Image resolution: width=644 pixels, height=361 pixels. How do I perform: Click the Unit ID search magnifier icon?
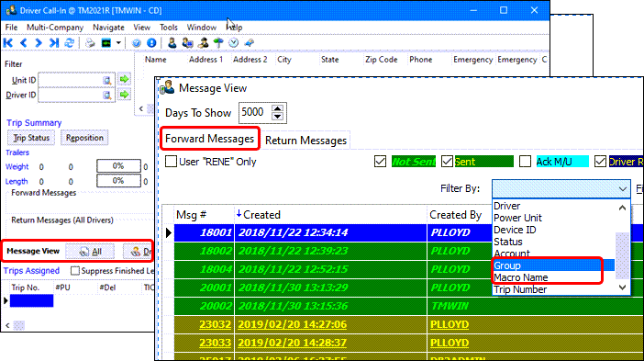(x=107, y=80)
